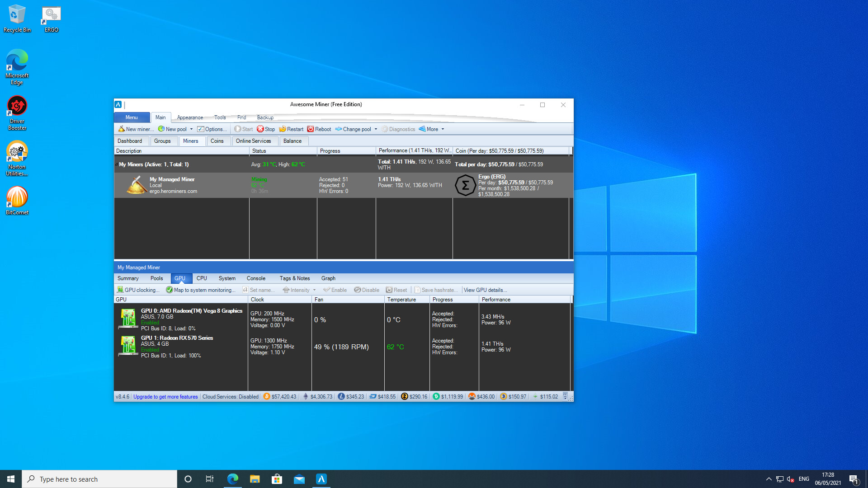Switch to the Summary detail tab
The height and width of the screenshot is (488, 868).
click(128, 278)
